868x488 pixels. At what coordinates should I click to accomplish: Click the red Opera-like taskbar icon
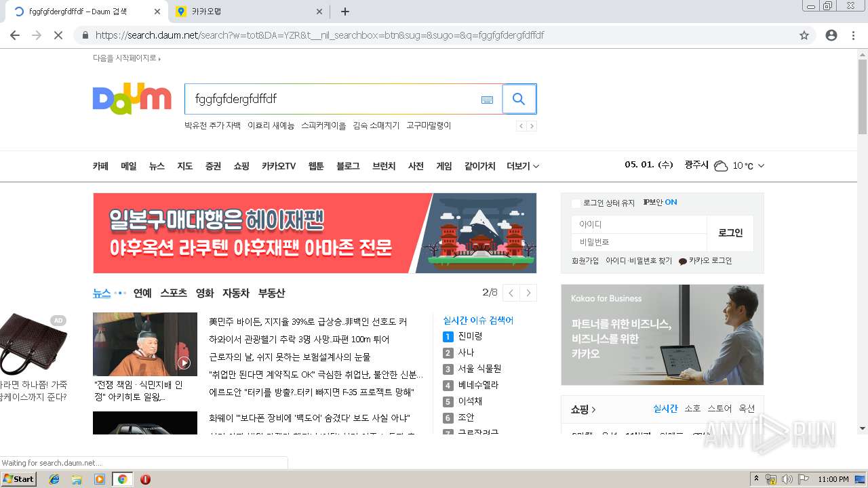(x=145, y=479)
